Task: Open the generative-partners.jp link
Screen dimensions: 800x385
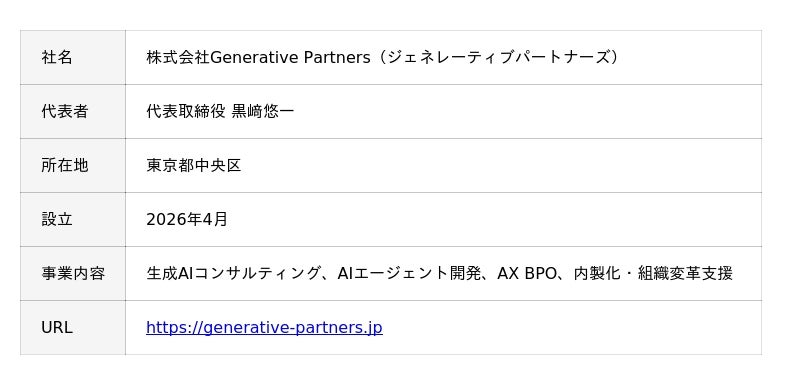Action: coord(264,327)
